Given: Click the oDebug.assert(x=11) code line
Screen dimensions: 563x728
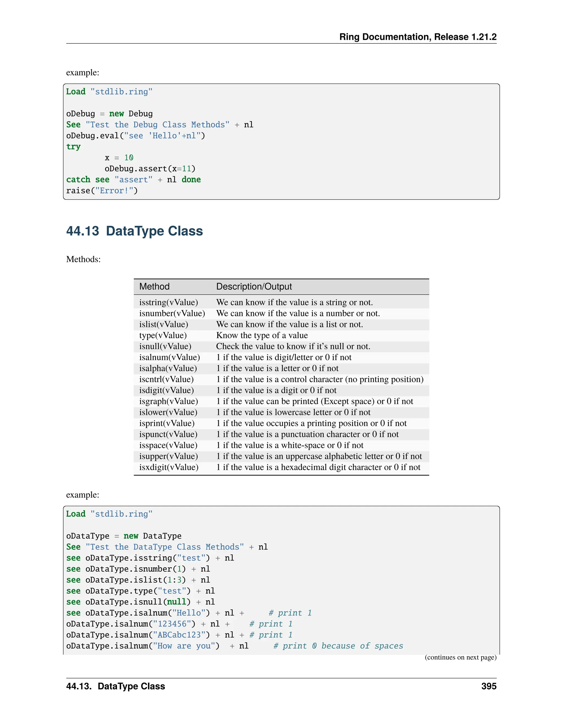Looking at the screenshot, I should [x=150, y=169].
